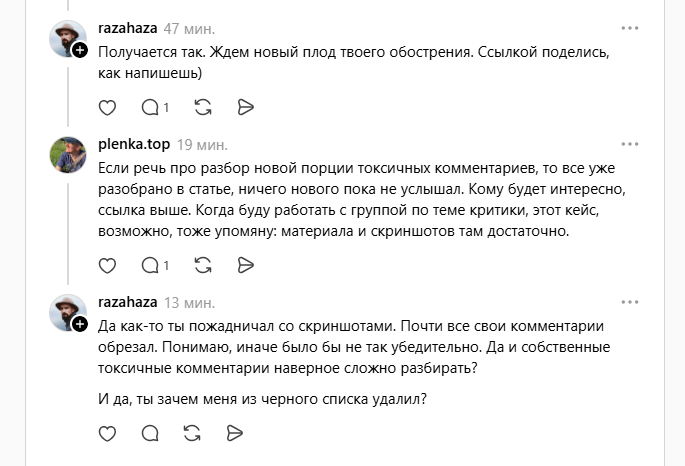Open more options on razahaza's 47 min. comment
This screenshot has width=685, height=466.
click(x=629, y=28)
